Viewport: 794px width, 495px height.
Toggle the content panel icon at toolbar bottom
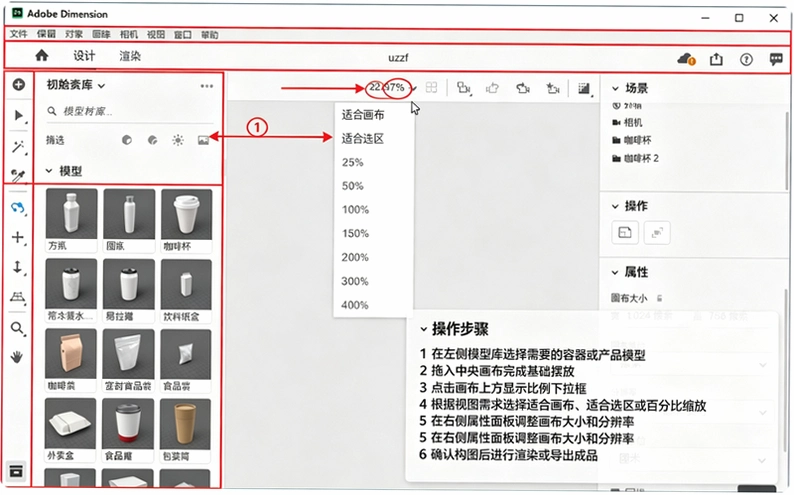16,471
